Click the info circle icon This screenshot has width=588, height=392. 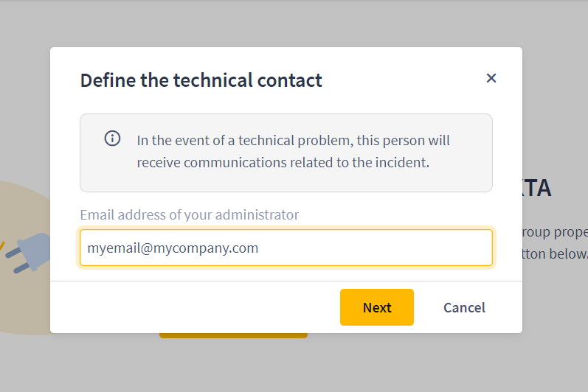coord(112,139)
